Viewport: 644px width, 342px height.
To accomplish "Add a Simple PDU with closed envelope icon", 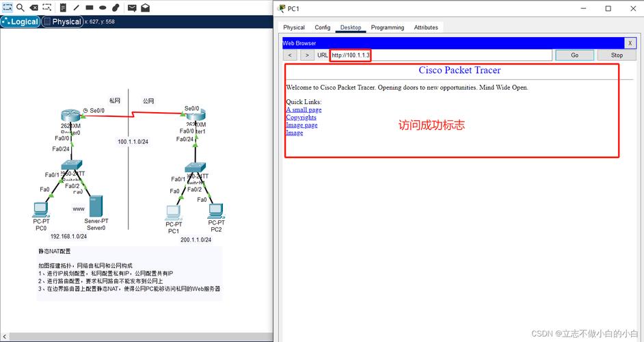I will coord(132,8).
